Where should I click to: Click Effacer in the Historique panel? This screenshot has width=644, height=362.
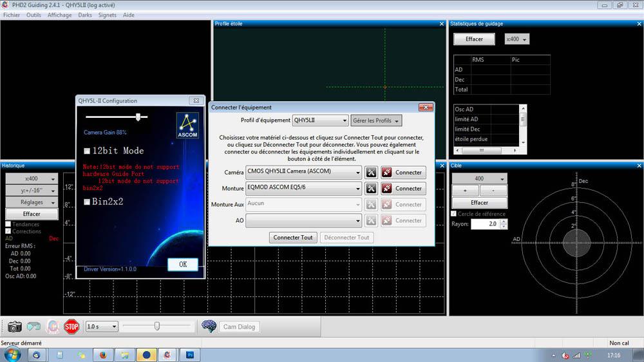click(32, 214)
